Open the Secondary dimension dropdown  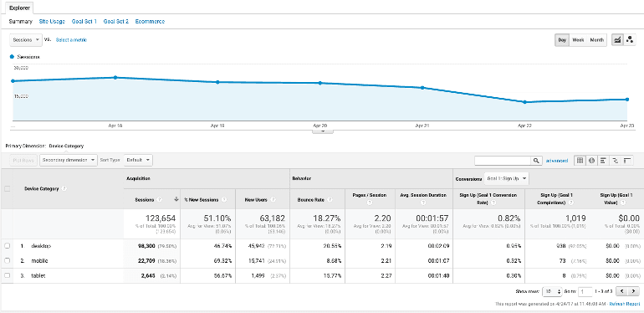coord(69,160)
